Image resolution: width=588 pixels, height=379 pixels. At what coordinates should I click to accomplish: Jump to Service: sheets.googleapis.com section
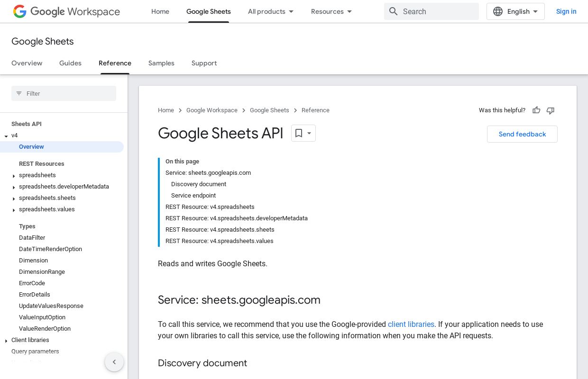coord(208,173)
